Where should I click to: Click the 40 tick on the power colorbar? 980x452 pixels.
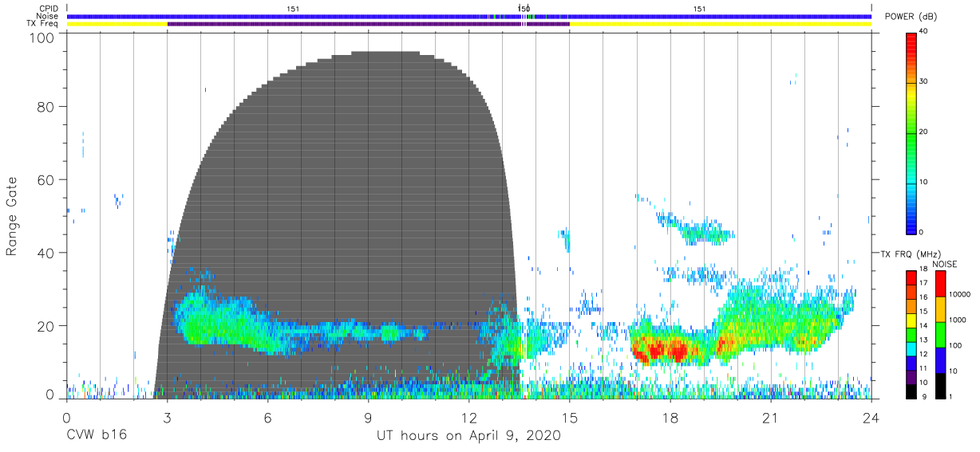[x=925, y=31]
